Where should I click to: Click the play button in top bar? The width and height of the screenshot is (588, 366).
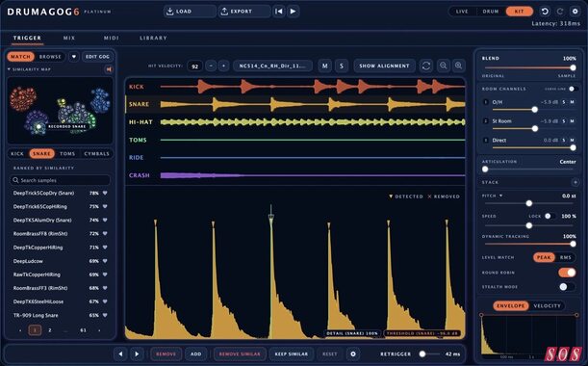(293, 12)
